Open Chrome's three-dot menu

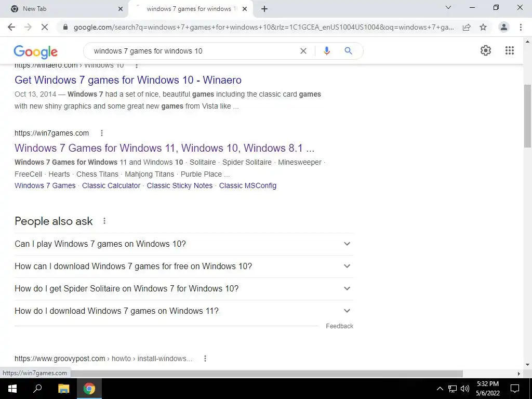[521, 27]
